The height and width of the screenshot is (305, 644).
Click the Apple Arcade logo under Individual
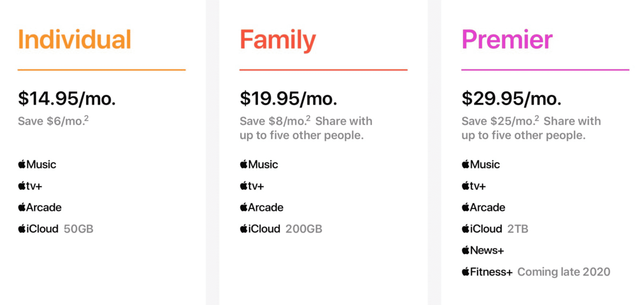(40, 207)
